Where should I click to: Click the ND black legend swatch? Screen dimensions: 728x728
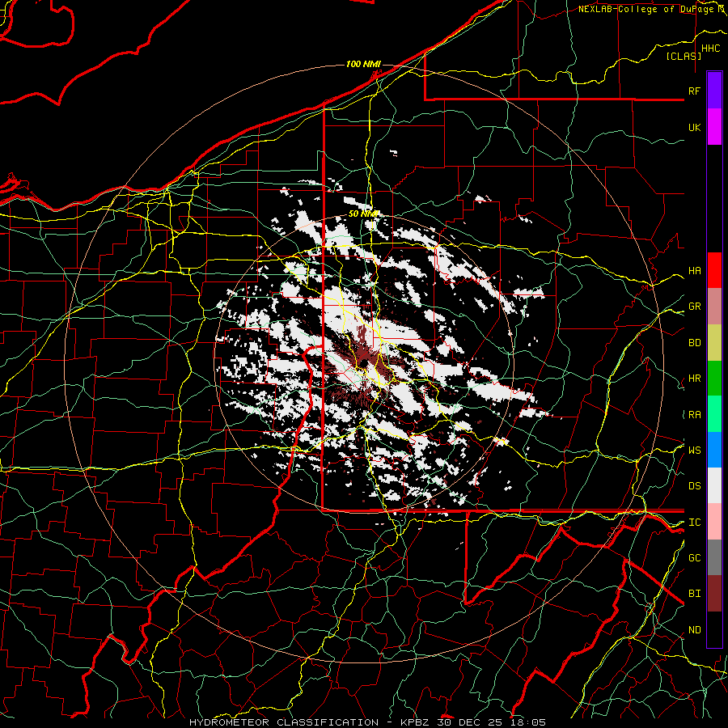[714, 629]
